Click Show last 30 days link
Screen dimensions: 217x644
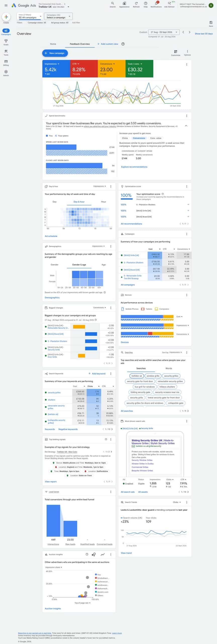coord(204,34)
